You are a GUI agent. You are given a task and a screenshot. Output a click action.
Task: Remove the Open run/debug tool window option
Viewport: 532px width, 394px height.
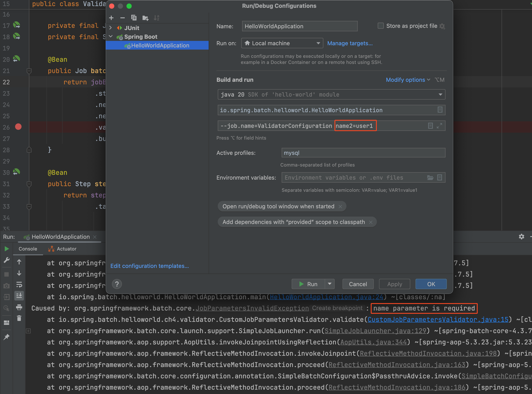tap(340, 207)
